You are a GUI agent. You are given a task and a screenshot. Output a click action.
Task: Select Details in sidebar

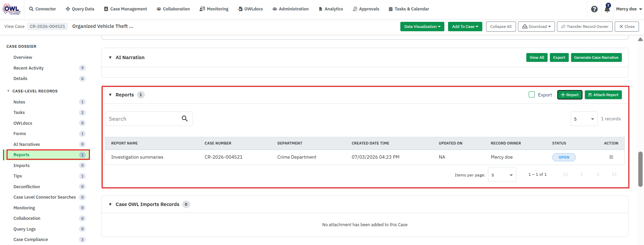coord(21,78)
